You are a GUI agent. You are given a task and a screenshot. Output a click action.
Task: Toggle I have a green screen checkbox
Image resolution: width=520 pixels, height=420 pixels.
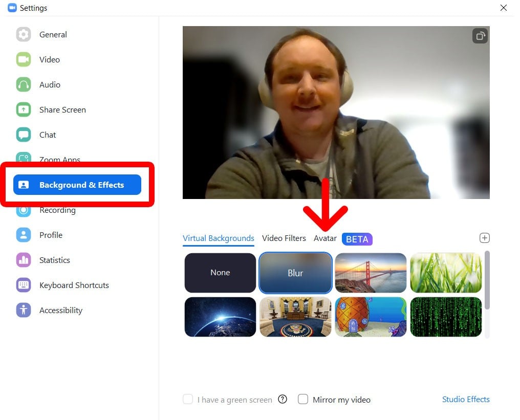pos(188,399)
